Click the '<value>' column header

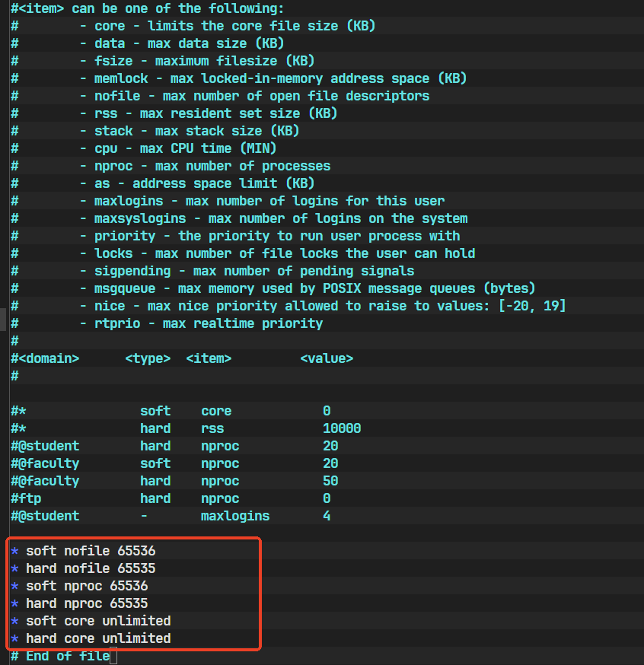(x=327, y=358)
